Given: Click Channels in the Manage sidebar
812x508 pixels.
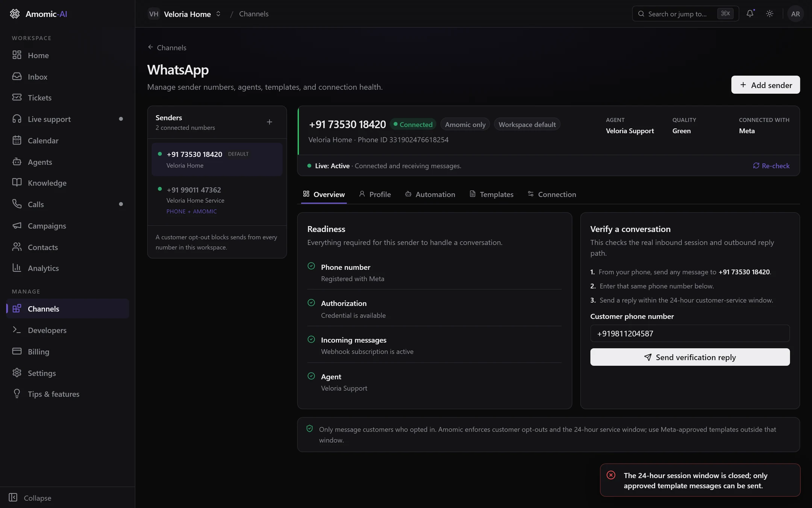Looking at the screenshot, I should (x=68, y=309).
